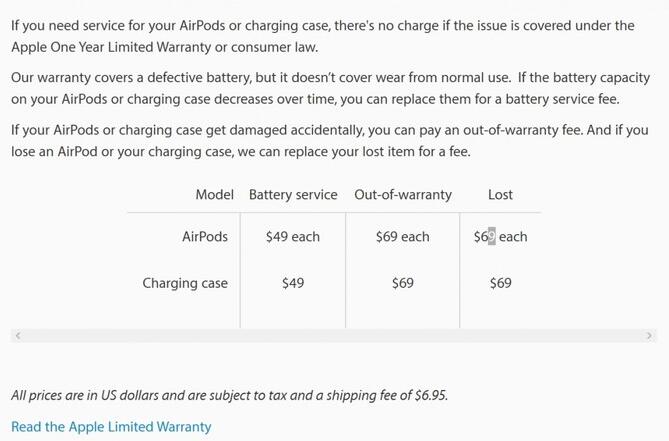Image resolution: width=669 pixels, height=441 pixels.
Task: Click the Charging case $49 battery service price
Action: [293, 283]
